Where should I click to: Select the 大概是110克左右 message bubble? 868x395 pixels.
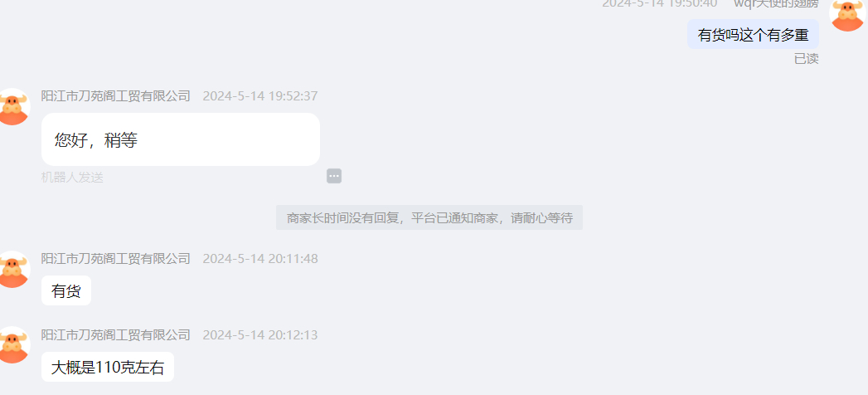pyautogui.click(x=108, y=367)
